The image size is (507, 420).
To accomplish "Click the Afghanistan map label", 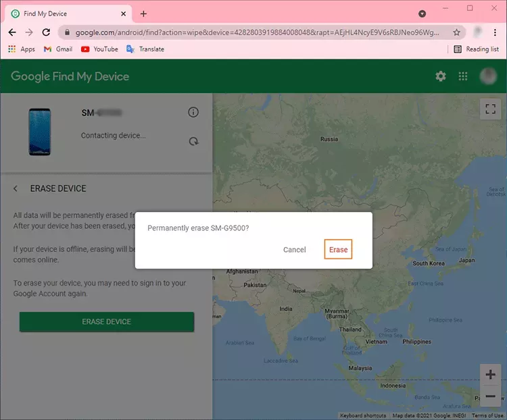I will pos(242,271).
